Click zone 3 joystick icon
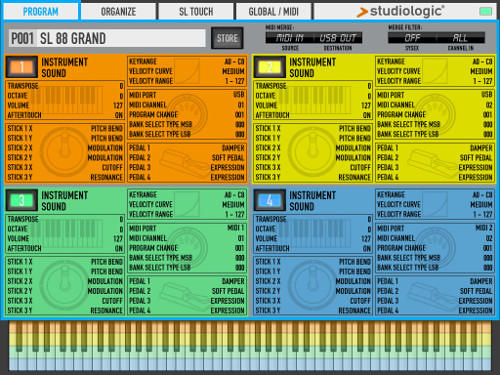500x375 pixels. (x=65, y=285)
